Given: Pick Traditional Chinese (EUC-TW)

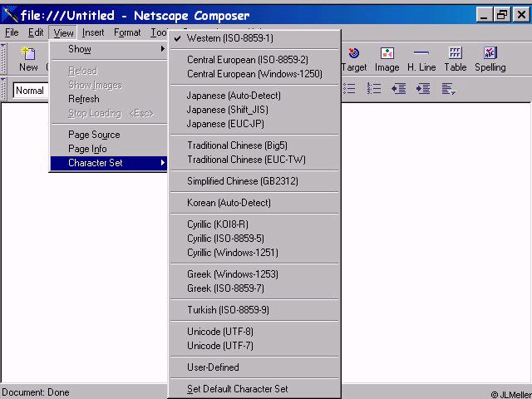Looking at the screenshot, I should [254, 160].
